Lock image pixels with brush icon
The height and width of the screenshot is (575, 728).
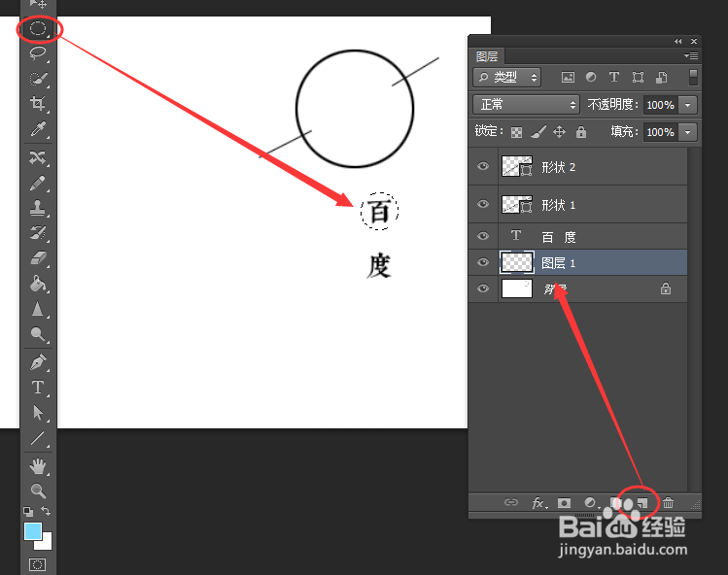pyautogui.click(x=538, y=132)
